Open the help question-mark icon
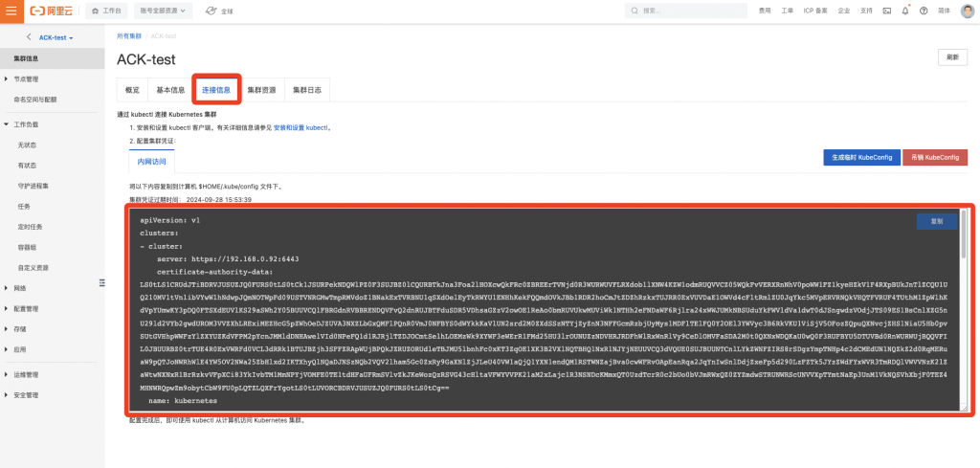Image resolution: width=980 pixels, height=468 pixels. click(924, 11)
